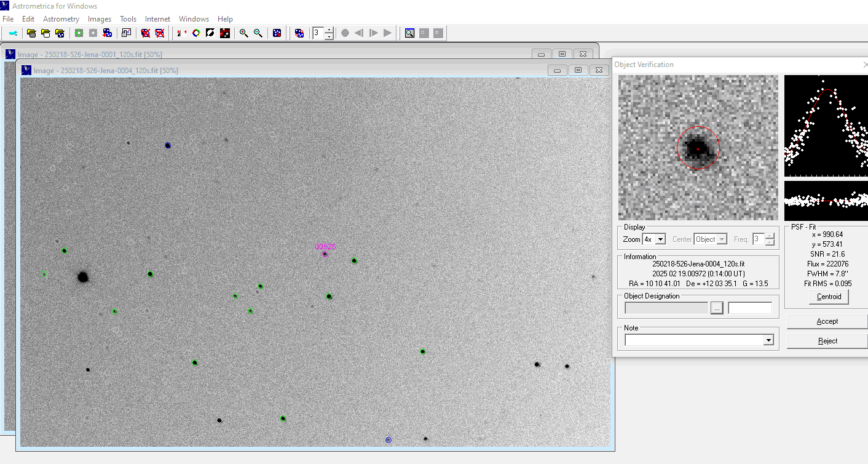Click the Centroid button
Image resolution: width=868 pixels, height=464 pixels.
pyautogui.click(x=829, y=297)
